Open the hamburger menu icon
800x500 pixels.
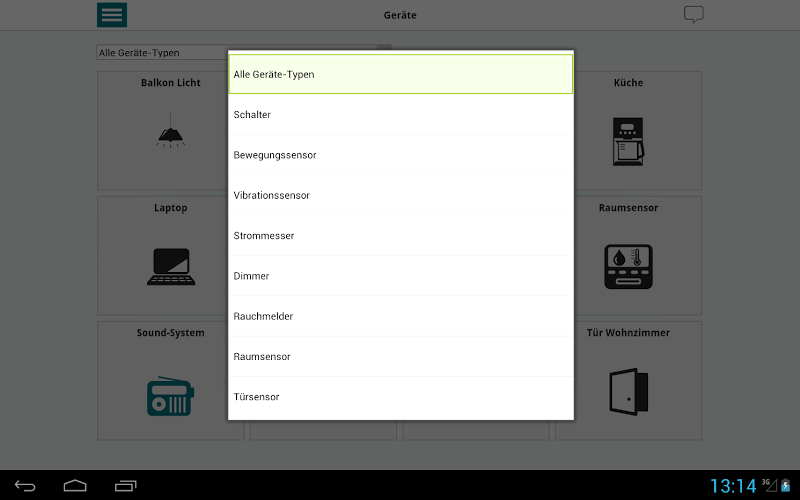click(112, 15)
